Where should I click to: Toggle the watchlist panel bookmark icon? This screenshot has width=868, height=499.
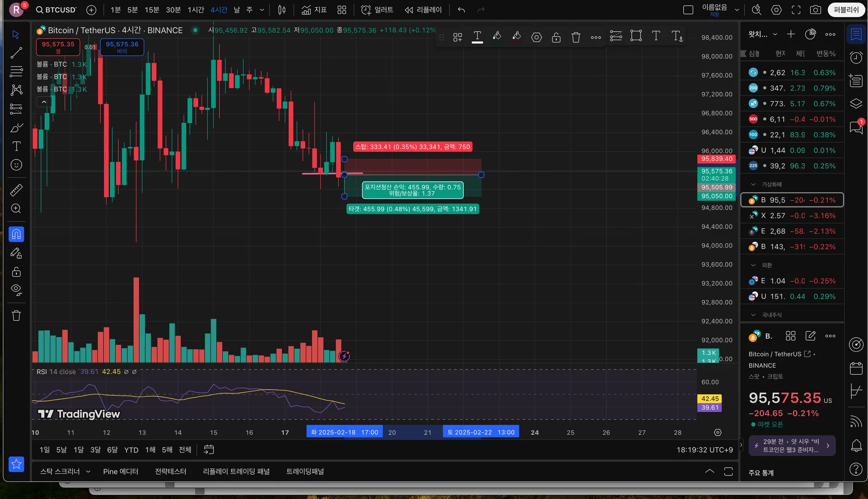click(x=856, y=34)
